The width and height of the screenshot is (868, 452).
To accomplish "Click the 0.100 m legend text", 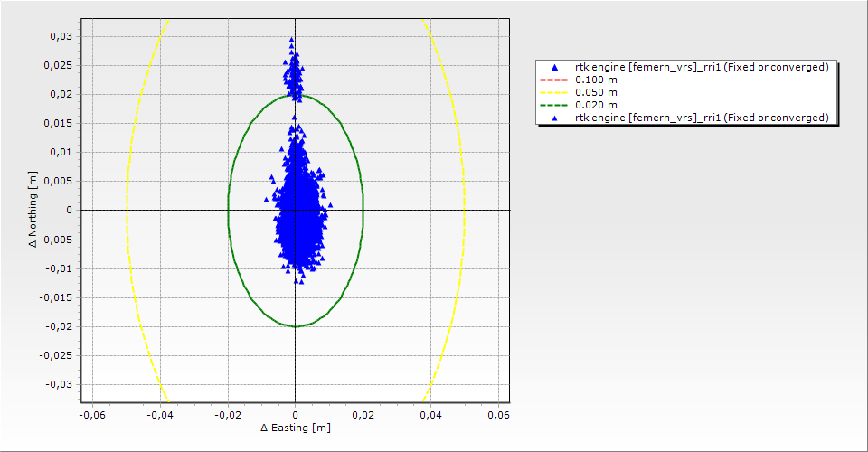I will [x=597, y=80].
